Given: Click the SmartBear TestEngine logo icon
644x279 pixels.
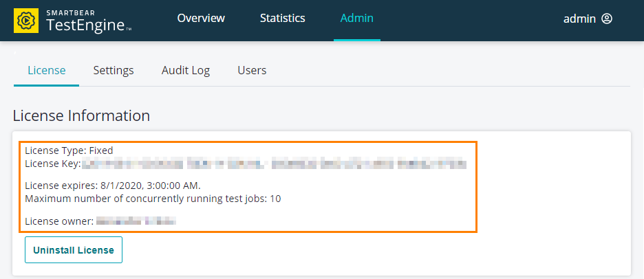Looking at the screenshot, I should [x=26, y=21].
